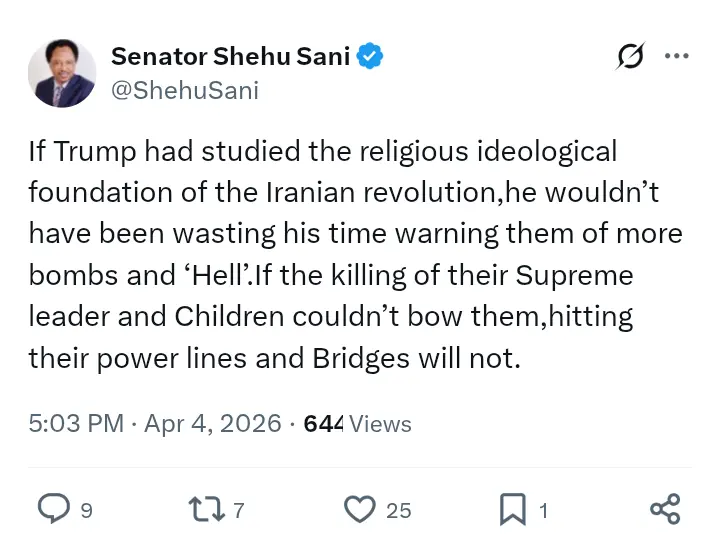720x540 pixels.
Task: Like the tweet with the heart icon
Action: click(x=358, y=510)
